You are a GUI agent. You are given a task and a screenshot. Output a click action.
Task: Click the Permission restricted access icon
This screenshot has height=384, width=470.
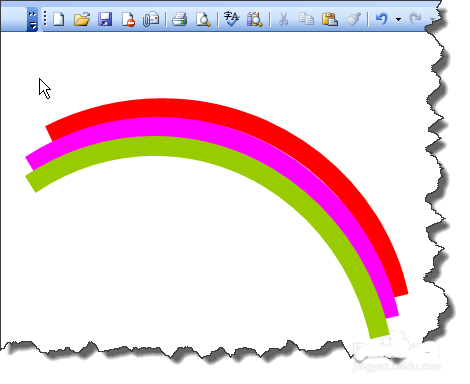coord(128,19)
